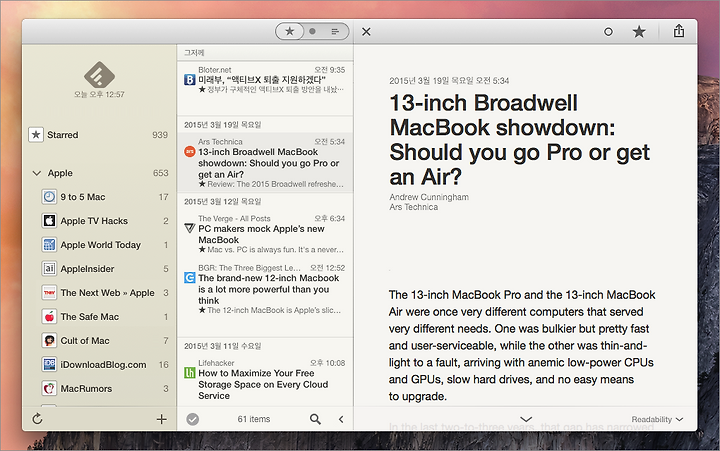Image resolution: width=720 pixels, height=451 pixels.
Task: Click Ars Technica source under the headline
Action: [x=413, y=207]
